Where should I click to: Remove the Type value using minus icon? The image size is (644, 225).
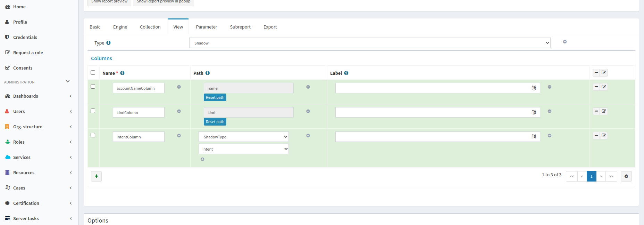pos(565,42)
